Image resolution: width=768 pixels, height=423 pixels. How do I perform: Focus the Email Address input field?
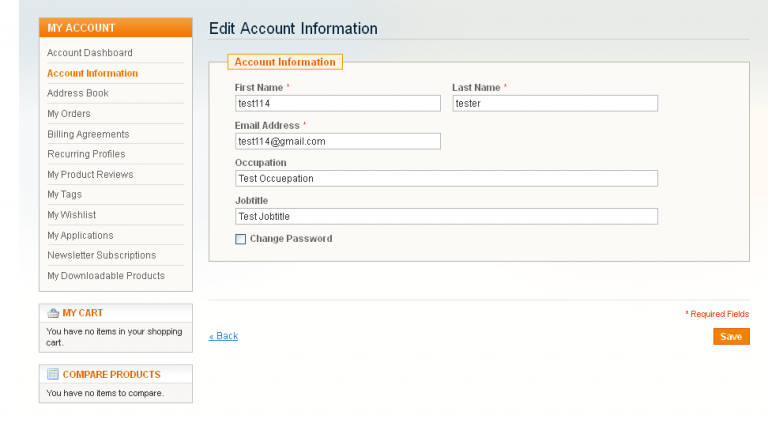337,141
